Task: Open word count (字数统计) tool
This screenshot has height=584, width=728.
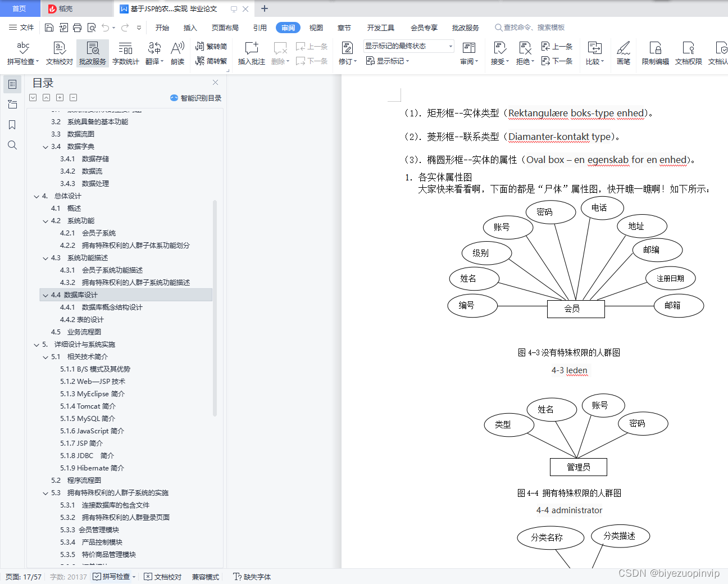Action: point(126,53)
